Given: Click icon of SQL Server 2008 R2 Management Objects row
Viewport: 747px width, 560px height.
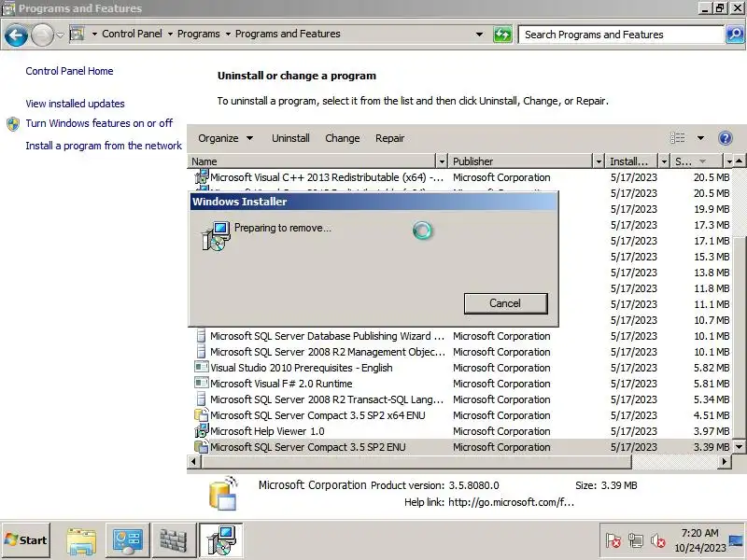Looking at the screenshot, I should point(202,352).
